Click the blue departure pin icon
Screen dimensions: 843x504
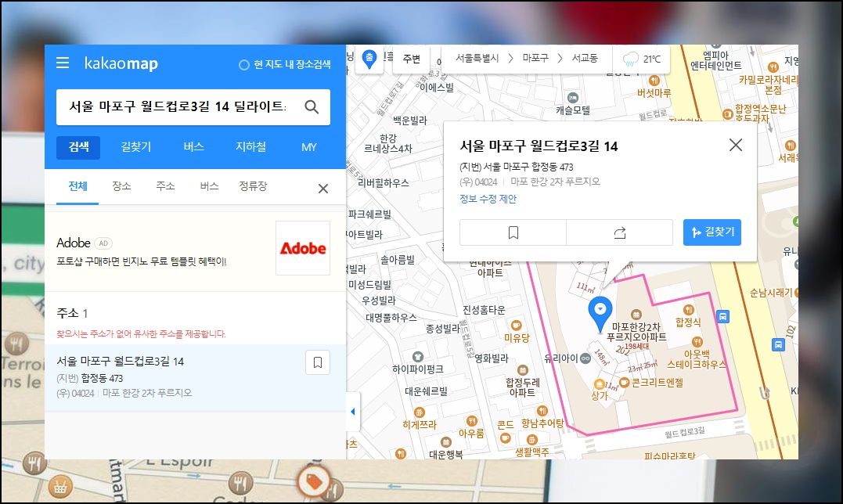369,59
